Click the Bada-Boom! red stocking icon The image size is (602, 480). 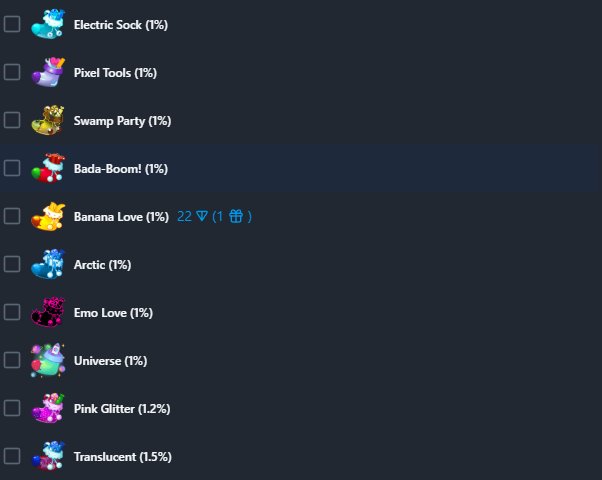click(x=48, y=168)
